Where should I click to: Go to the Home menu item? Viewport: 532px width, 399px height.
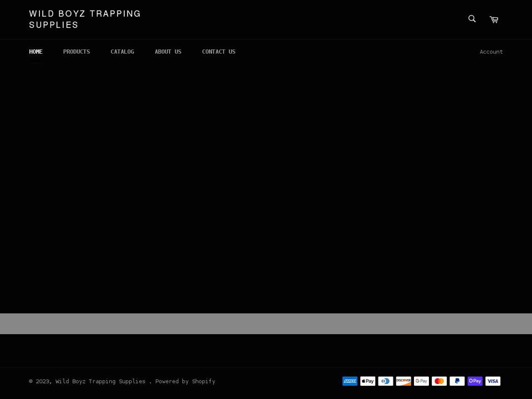[36, 52]
